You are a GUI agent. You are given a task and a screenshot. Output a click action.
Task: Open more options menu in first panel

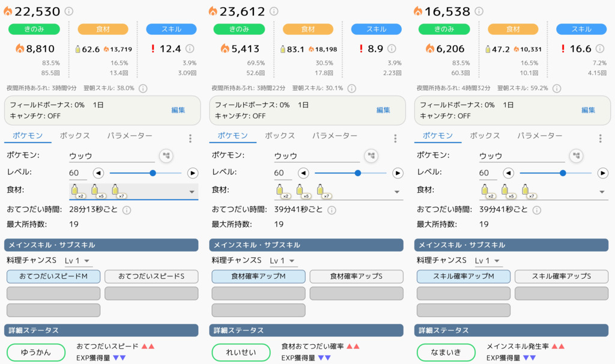coord(190,138)
